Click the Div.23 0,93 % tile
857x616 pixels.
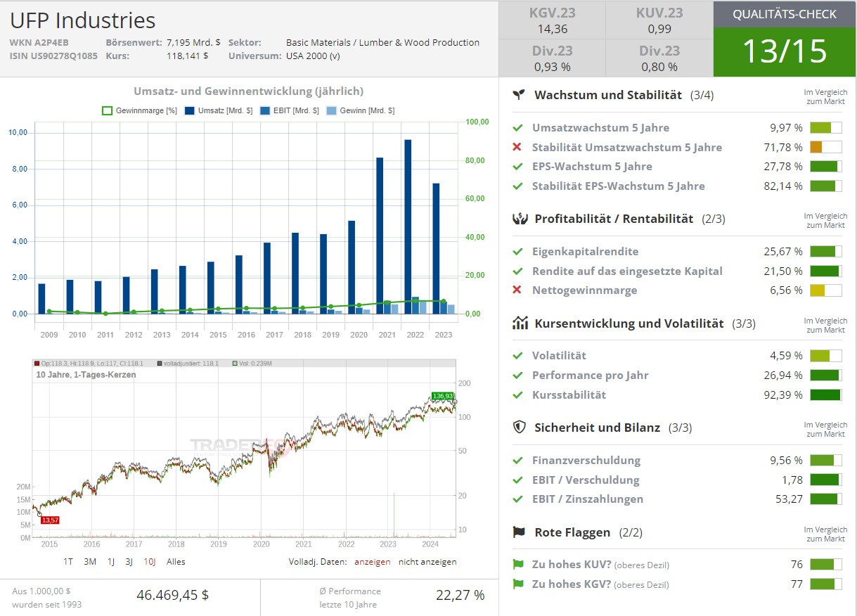click(x=552, y=58)
